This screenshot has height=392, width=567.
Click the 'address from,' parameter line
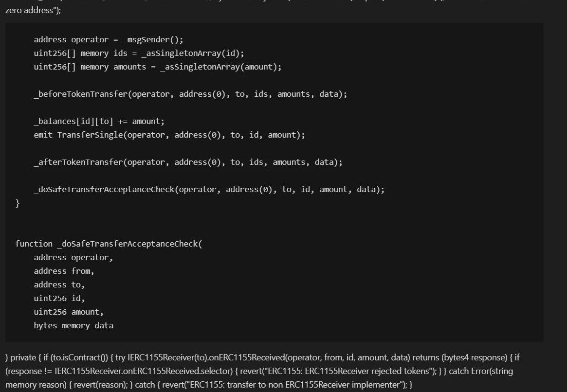(x=64, y=271)
